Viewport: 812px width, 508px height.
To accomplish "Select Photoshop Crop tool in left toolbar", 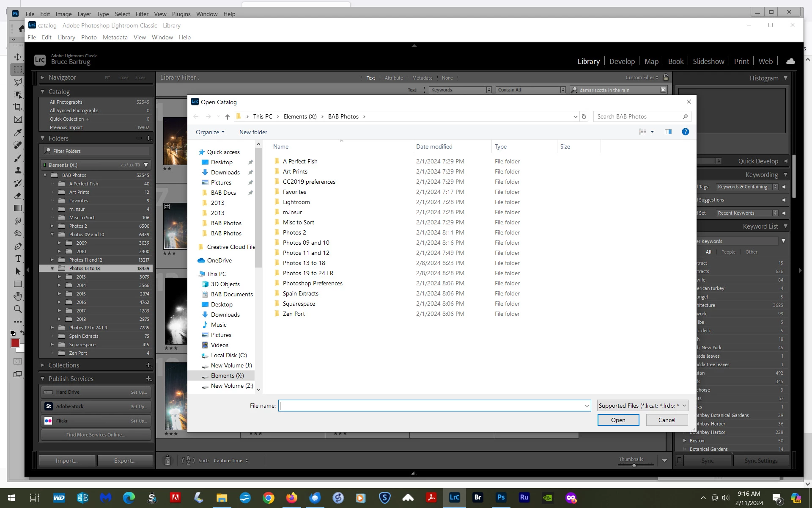I will (18, 107).
